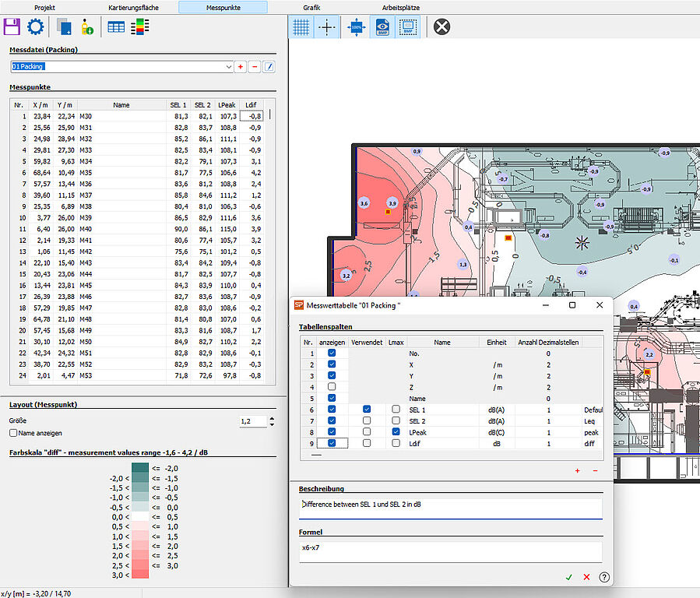The width and height of the screenshot is (700, 598).
Task: Click the Ldif column header
Action: (250, 104)
